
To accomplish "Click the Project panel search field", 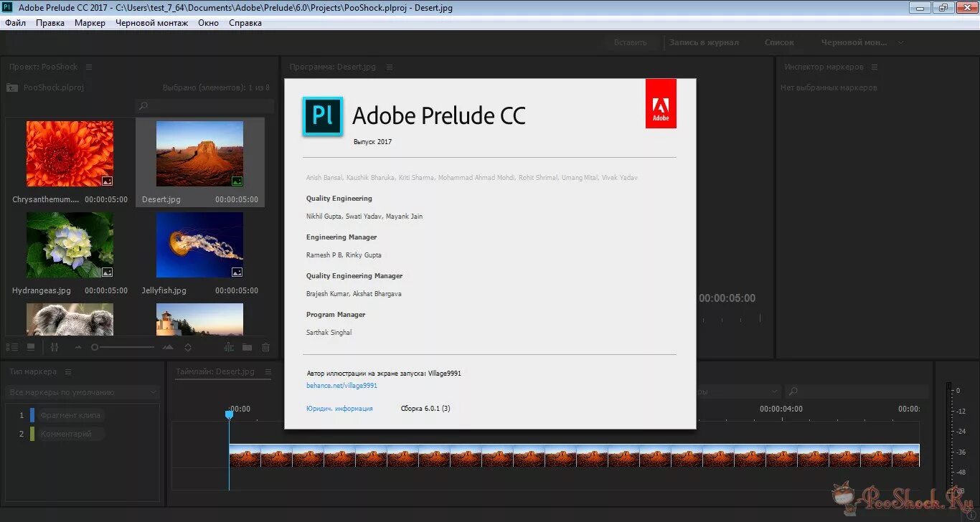I will pos(204,106).
